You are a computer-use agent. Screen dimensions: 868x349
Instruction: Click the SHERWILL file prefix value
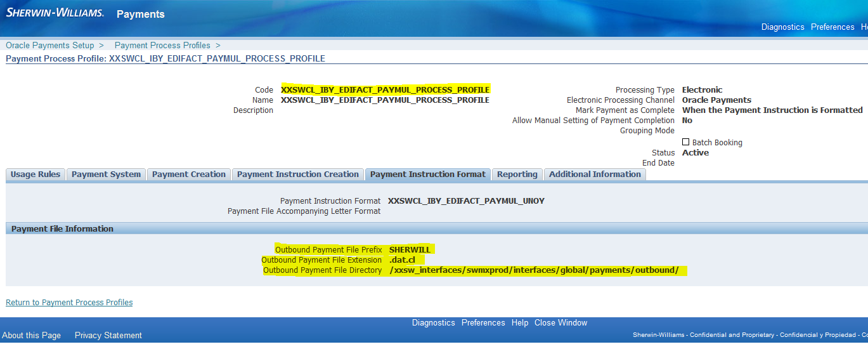[x=410, y=250]
